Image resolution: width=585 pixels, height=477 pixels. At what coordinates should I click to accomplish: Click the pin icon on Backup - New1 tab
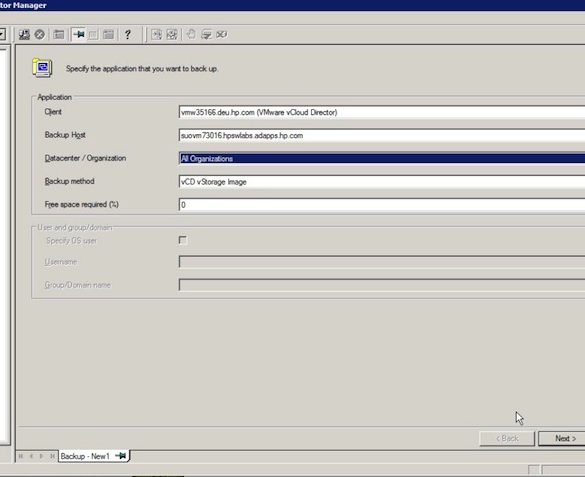point(121,456)
